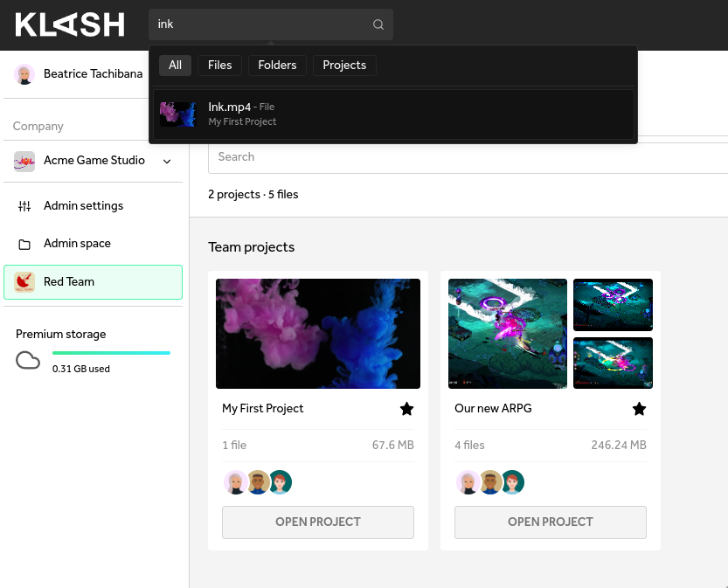Image resolution: width=728 pixels, height=588 pixels.
Task: Click the Premium storage usage bar
Action: click(x=112, y=353)
